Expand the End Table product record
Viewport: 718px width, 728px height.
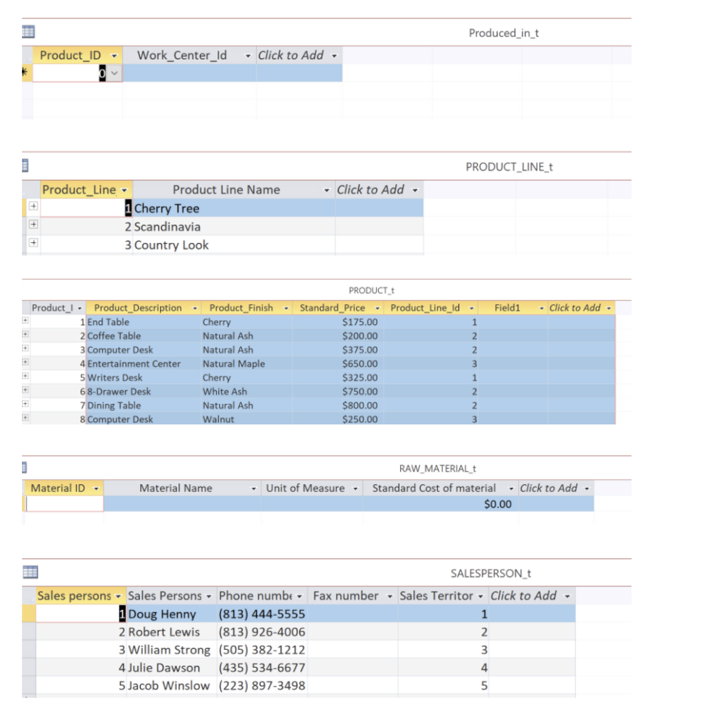pos(24,321)
